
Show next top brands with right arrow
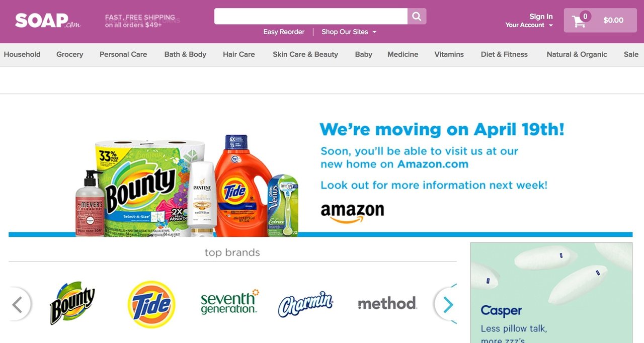coord(447,304)
